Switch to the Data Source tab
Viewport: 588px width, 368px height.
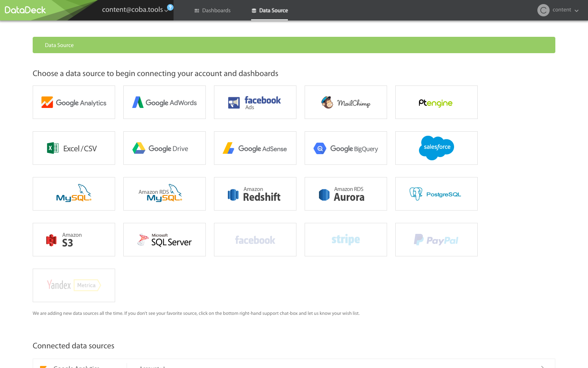(269, 11)
